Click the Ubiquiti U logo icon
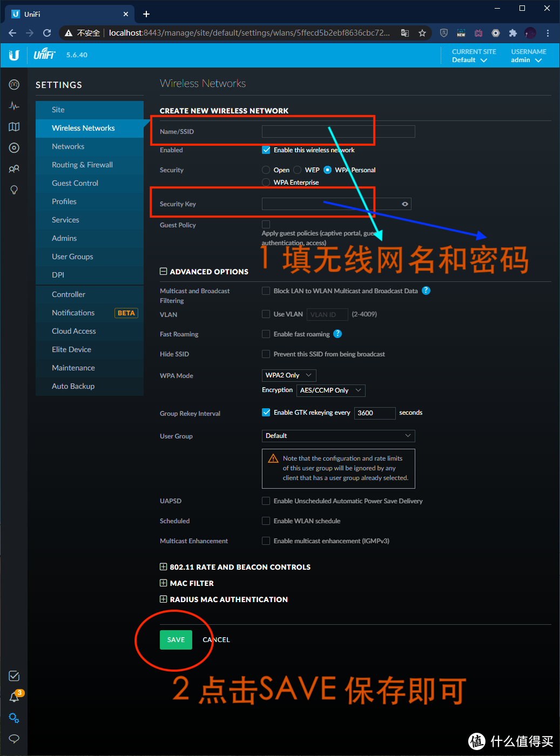The width and height of the screenshot is (560, 756). pyautogui.click(x=14, y=55)
